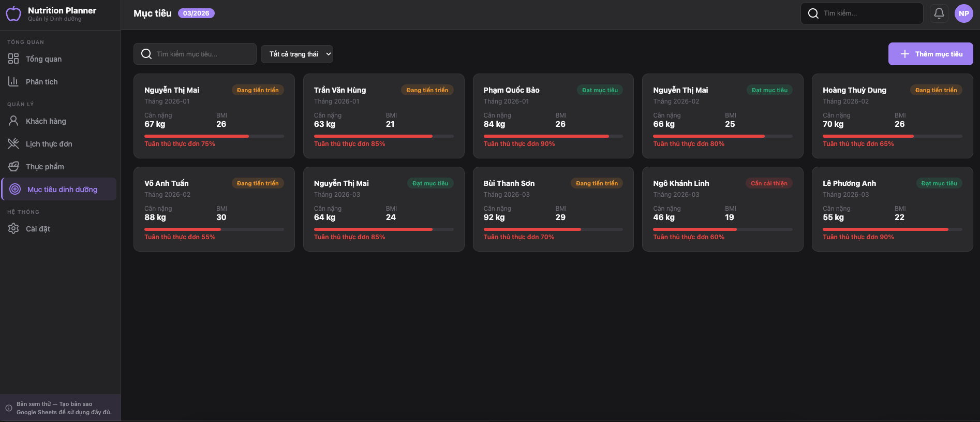The image size is (980, 422).
Task: Expand the Tất cả trạng thái dropdown
Action: [296, 54]
